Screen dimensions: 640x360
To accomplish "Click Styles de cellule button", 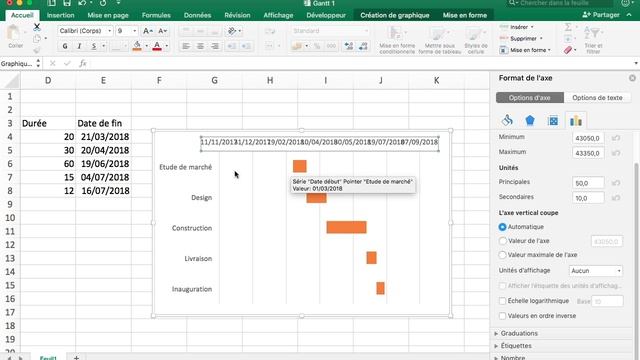I will pyautogui.click(x=476, y=40).
